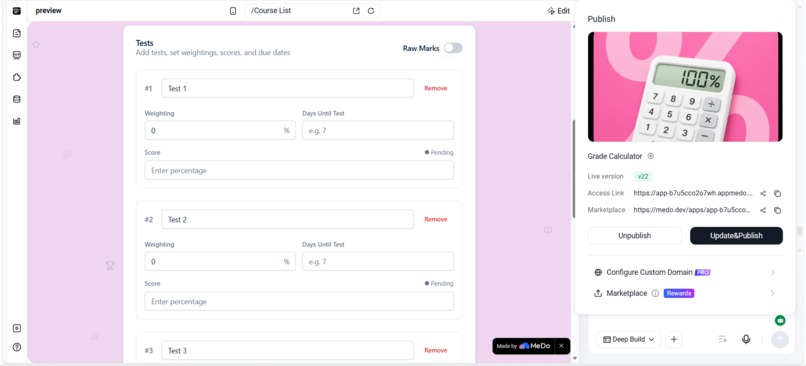The width and height of the screenshot is (806, 366).
Task: Share the Access Link
Action: (x=763, y=194)
